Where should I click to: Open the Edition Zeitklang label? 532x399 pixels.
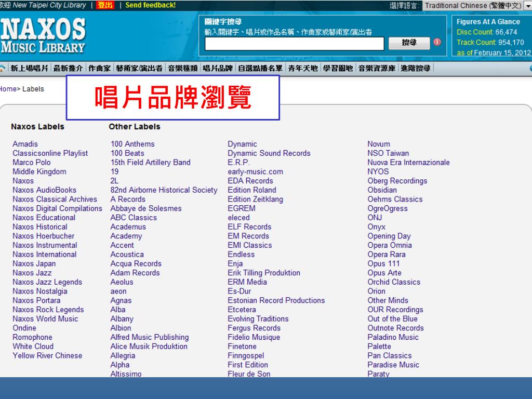tap(255, 199)
